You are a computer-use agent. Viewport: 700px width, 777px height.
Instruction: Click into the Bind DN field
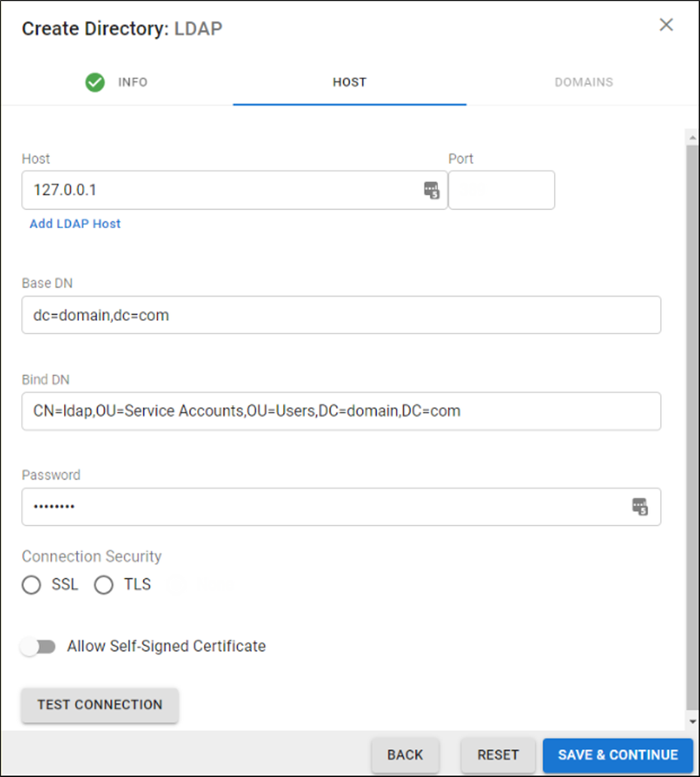click(341, 411)
